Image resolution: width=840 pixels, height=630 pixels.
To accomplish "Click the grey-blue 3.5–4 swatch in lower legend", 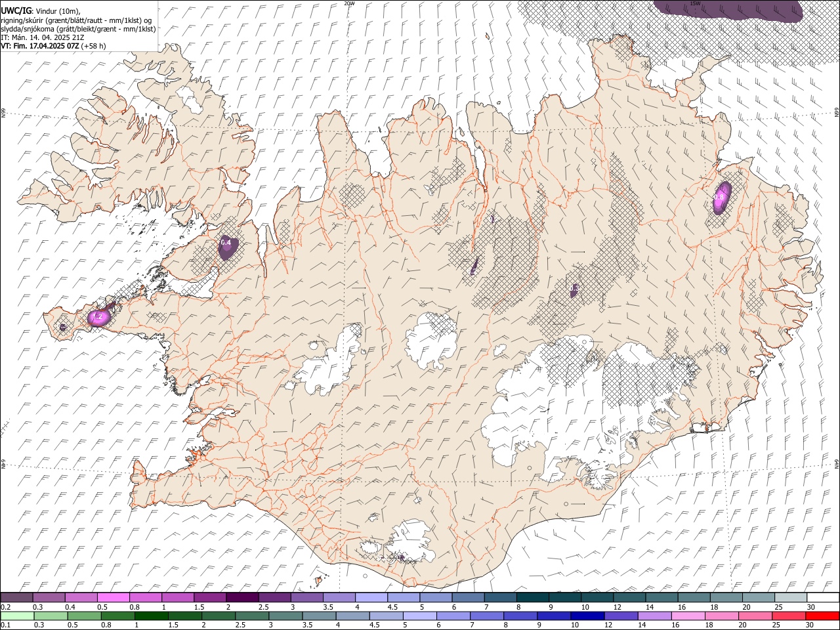I will [x=318, y=616].
